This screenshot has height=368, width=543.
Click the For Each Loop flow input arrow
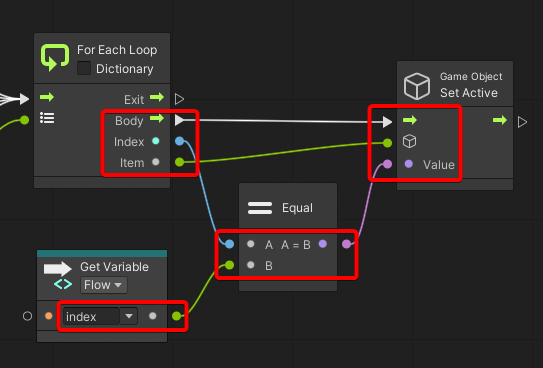47,97
